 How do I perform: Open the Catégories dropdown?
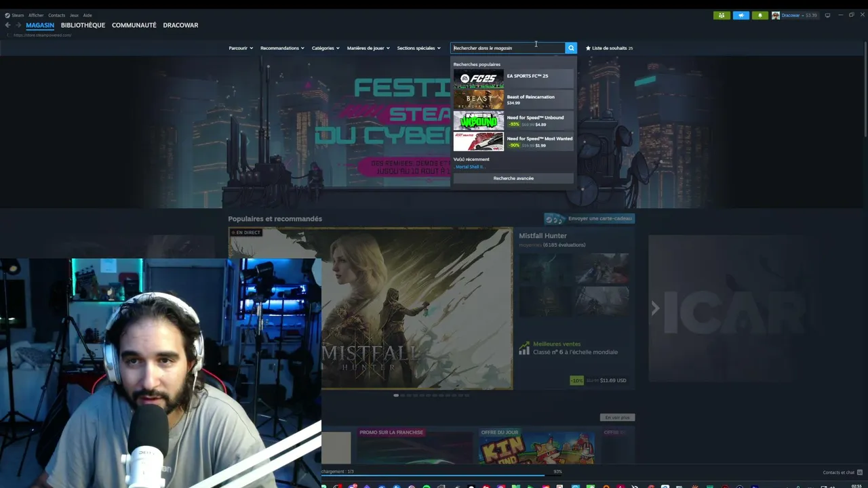pyautogui.click(x=325, y=48)
